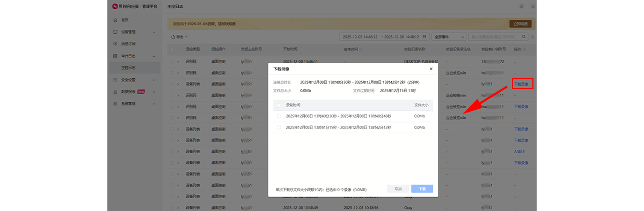
Task: Open 消息订阅 in the sidebar
Action: [128, 44]
